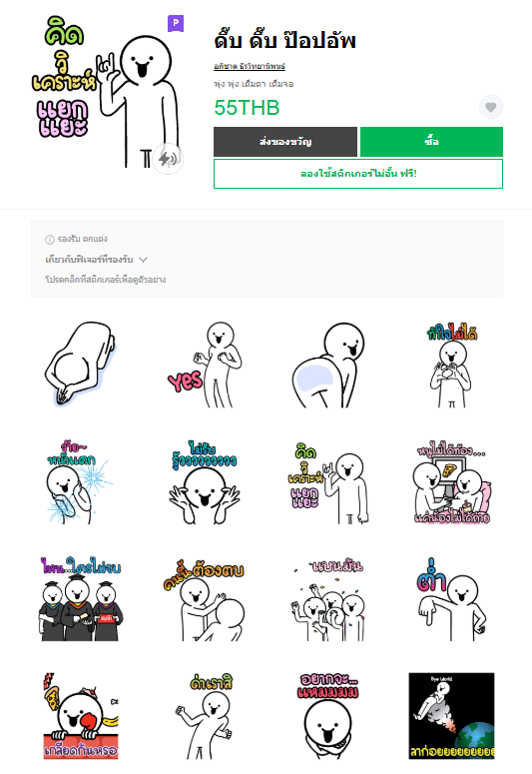Viewport: 532px width, 774px height.
Task: Select the ด่าเราสิ sticker
Action: [205, 716]
